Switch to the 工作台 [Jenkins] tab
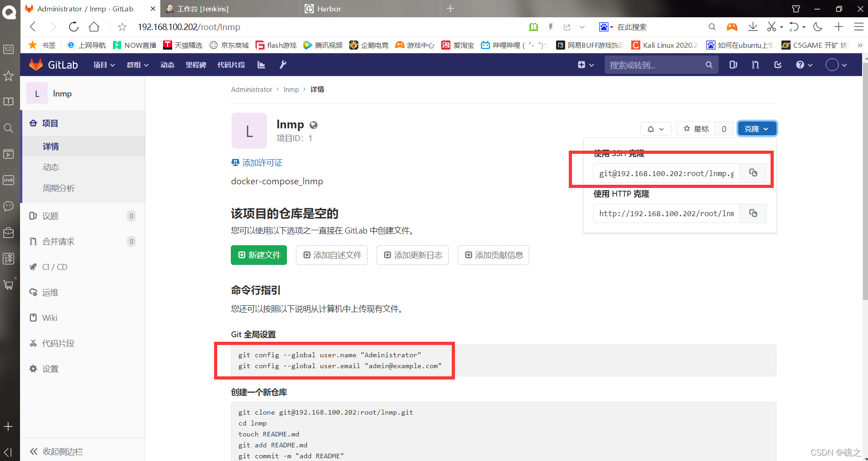This screenshot has height=461, width=868. 230,9
